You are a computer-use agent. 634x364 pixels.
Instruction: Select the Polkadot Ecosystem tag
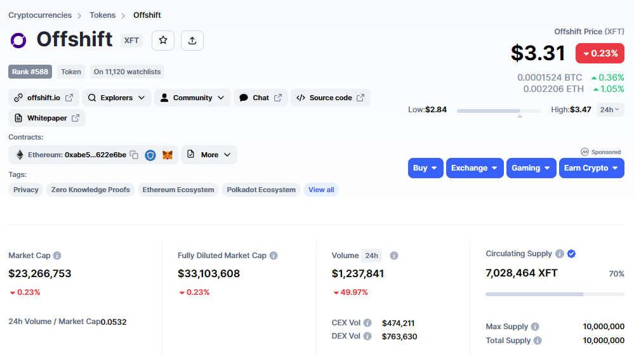(261, 190)
